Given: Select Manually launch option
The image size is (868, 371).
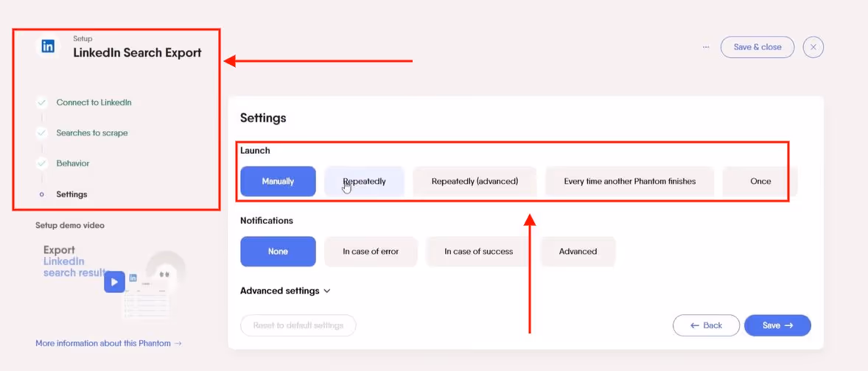Looking at the screenshot, I should click(x=278, y=181).
